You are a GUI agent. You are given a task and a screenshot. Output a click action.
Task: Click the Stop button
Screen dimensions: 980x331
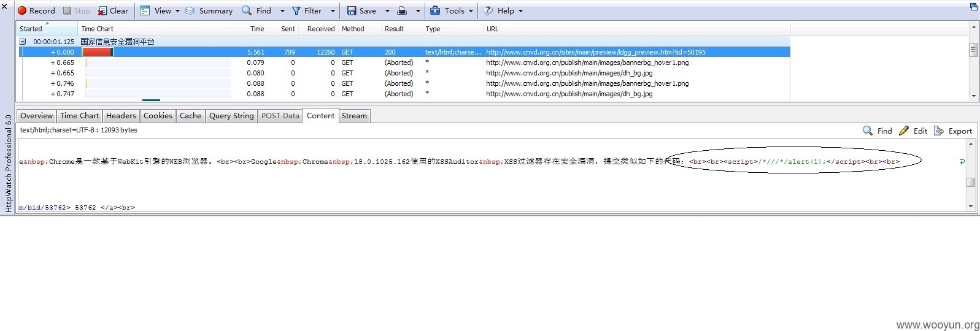tap(77, 10)
